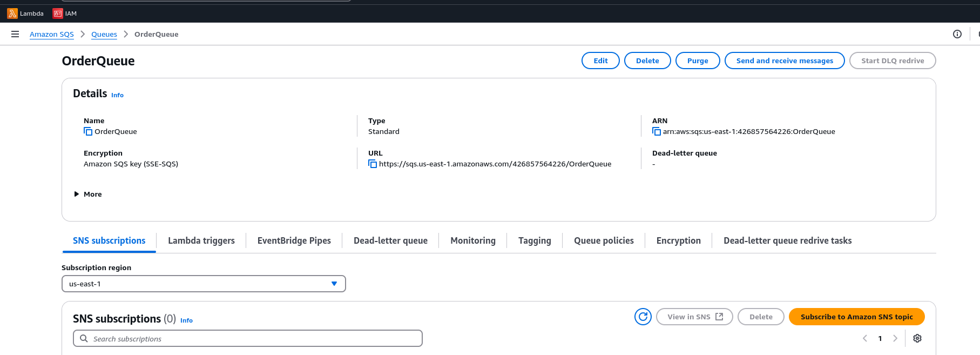Open the Details Info link
Image resolution: width=980 pixels, height=355 pixels.
pos(117,95)
